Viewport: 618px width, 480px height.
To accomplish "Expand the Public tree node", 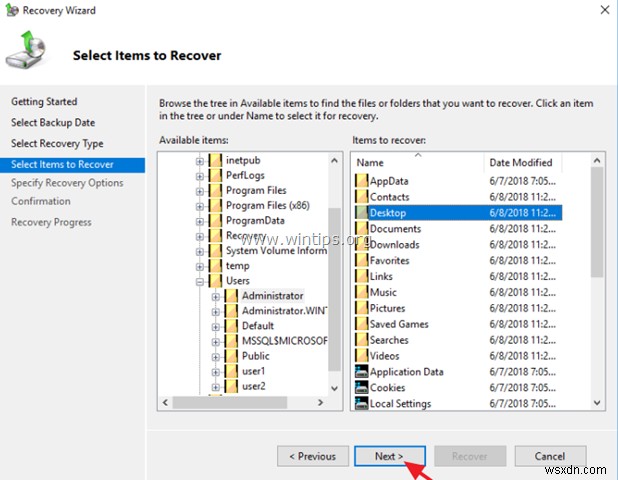I will point(216,357).
